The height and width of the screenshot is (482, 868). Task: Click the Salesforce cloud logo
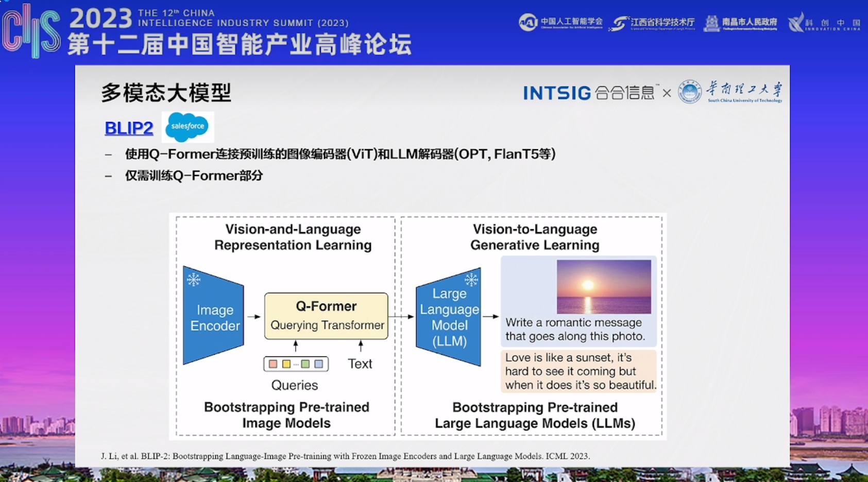pyautogui.click(x=188, y=127)
